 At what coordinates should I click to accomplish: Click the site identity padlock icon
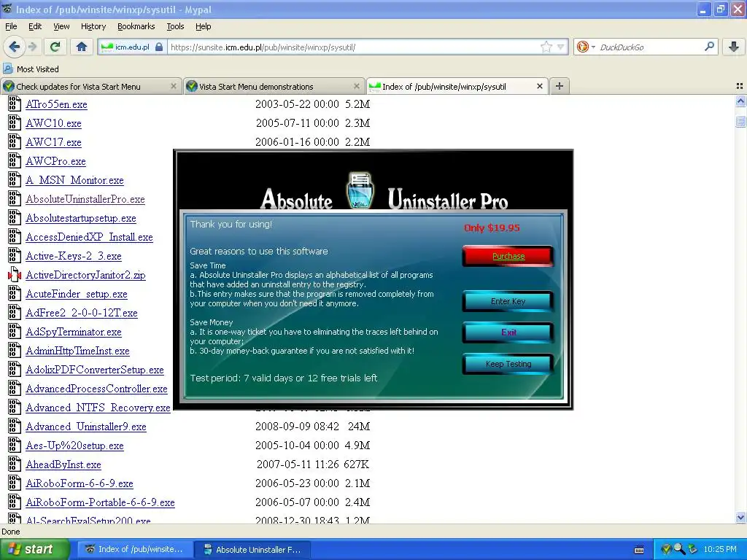click(x=159, y=47)
